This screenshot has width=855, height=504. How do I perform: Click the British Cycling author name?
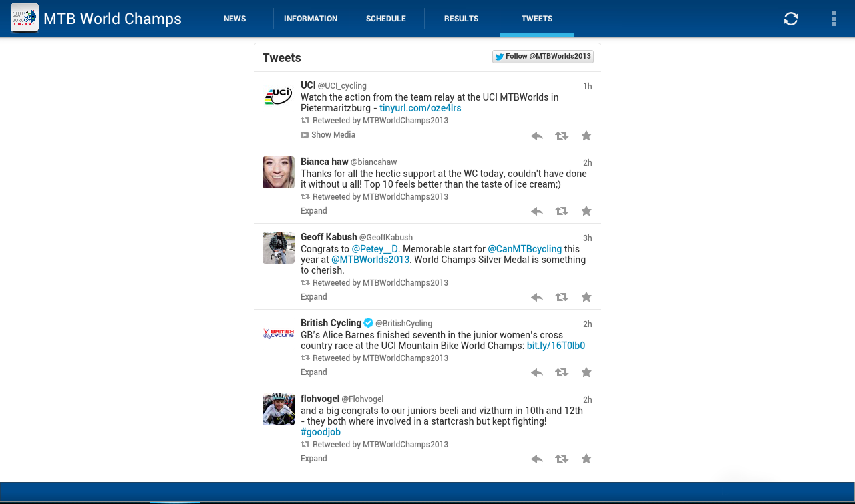click(x=331, y=323)
